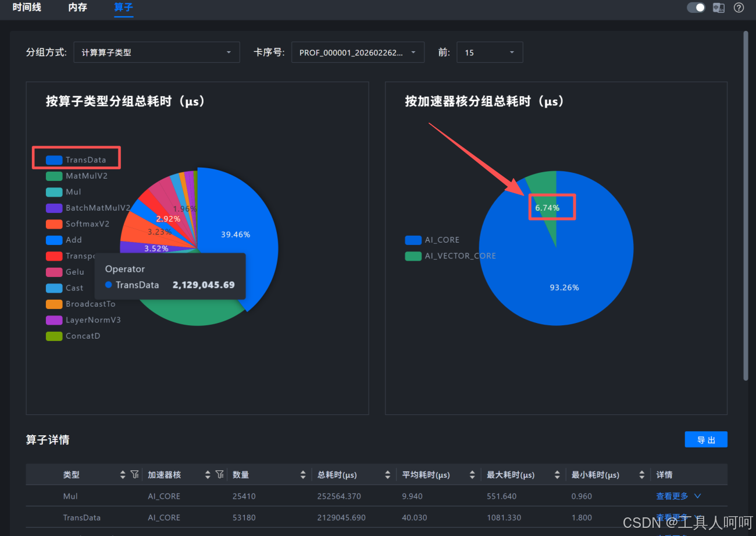756x536 pixels.
Task: Switch to the 时间线 tab
Action: click(x=27, y=8)
